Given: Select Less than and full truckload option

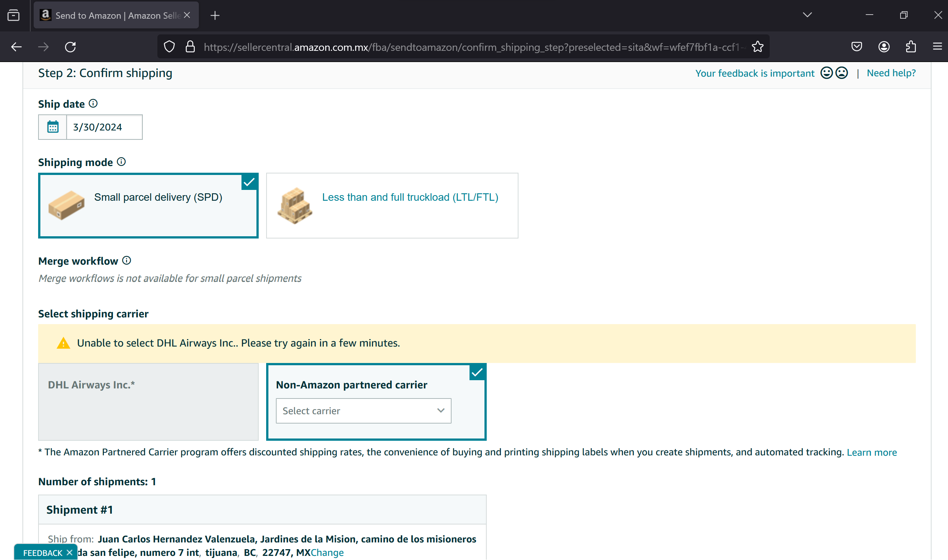Looking at the screenshot, I should (393, 206).
